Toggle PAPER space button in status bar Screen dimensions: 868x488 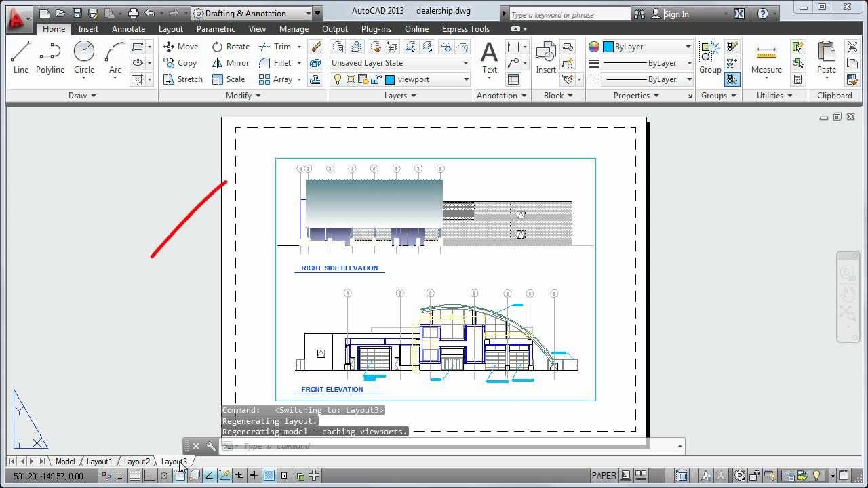point(604,476)
